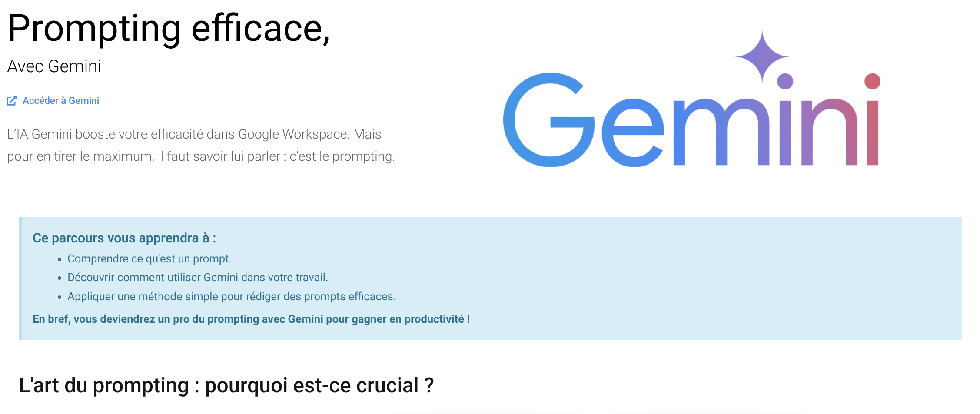The image size is (980, 414).
Task: Click the Ce parcours vous apprendra à heading
Action: (124, 238)
